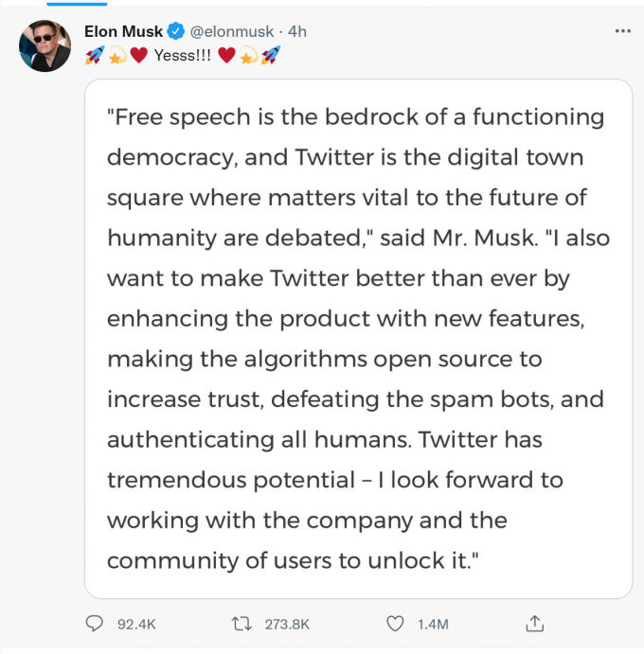This screenshot has height=654, width=644.
Task: Open the profile picture thumbnail
Action: point(45,45)
